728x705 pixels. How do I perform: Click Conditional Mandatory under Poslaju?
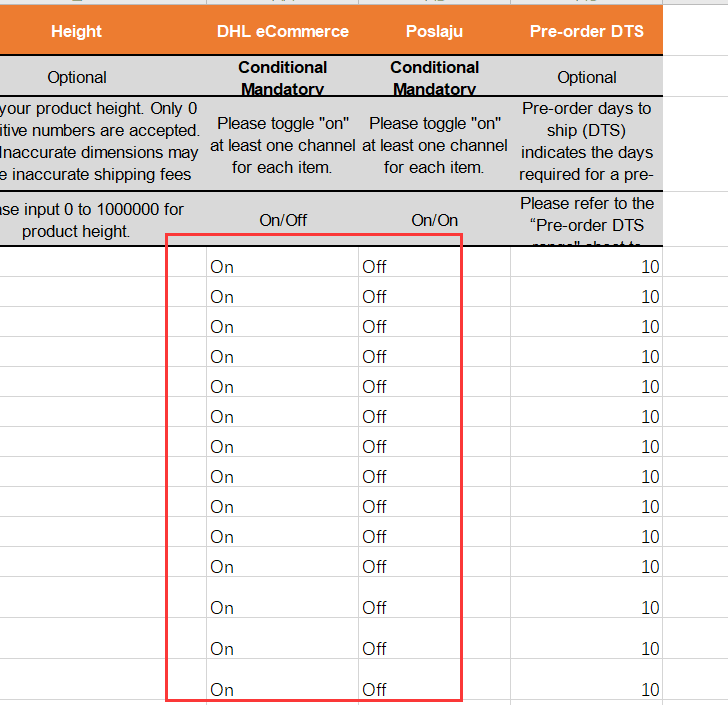coord(434,77)
